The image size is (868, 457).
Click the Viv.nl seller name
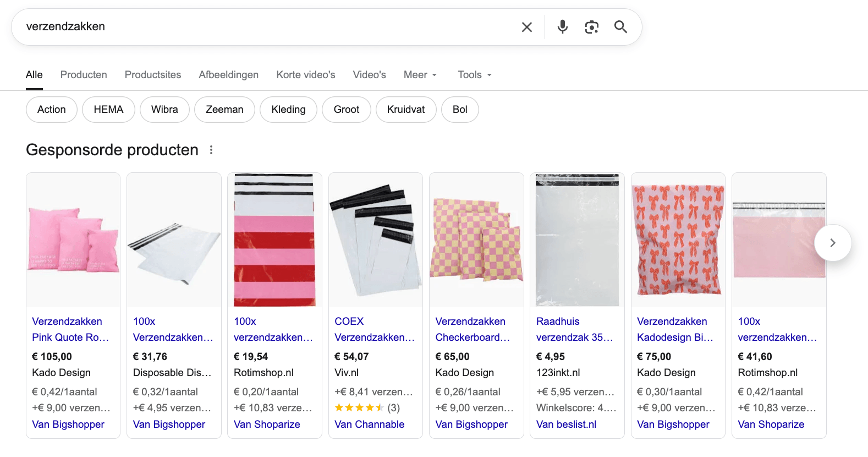(347, 373)
